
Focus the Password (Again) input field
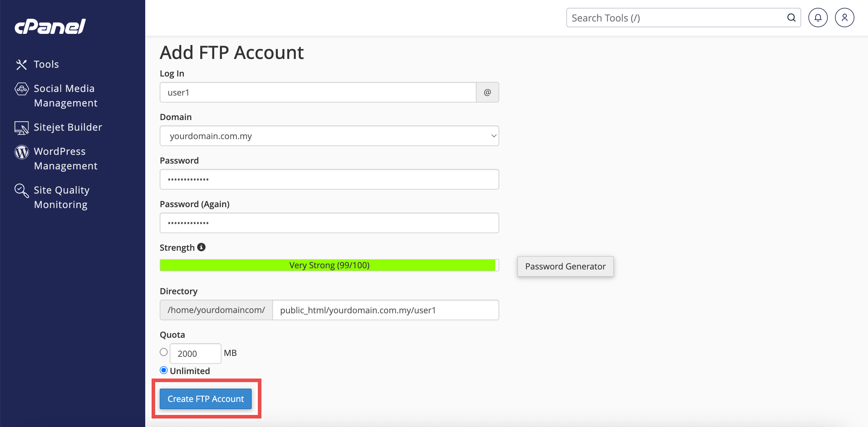click(329, 223)
